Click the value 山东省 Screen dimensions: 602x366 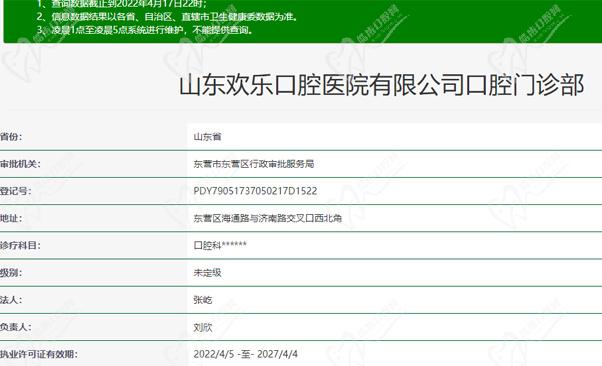pos(207,137)
